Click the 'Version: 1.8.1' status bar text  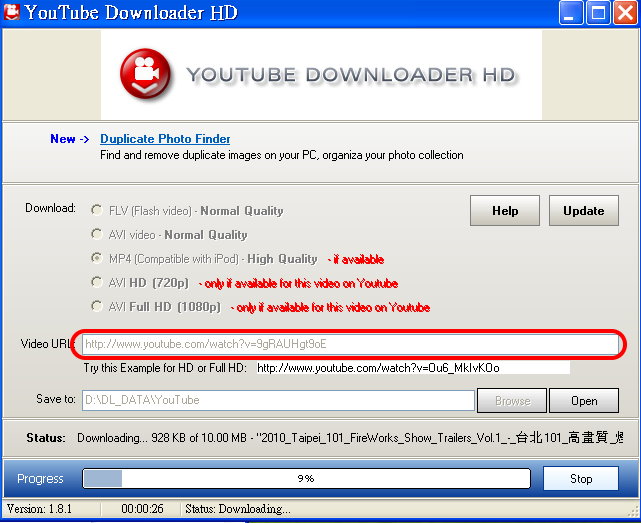[39, 509]
